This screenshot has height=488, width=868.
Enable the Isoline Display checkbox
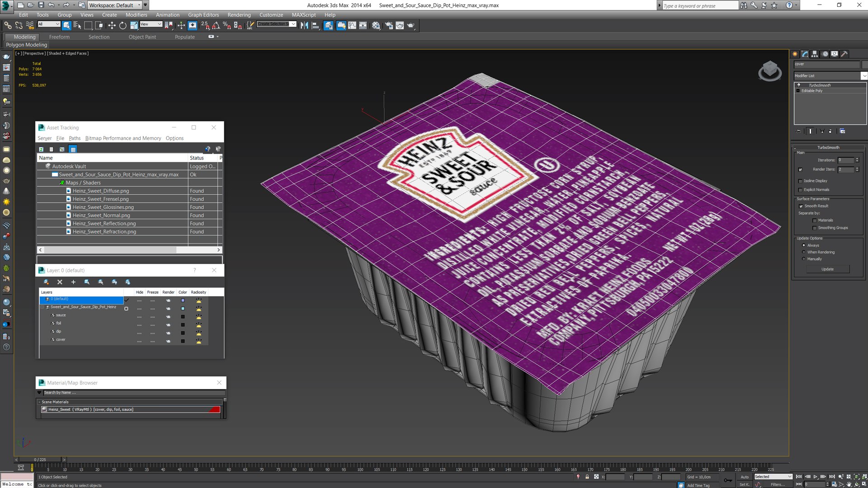click(800, 181)
